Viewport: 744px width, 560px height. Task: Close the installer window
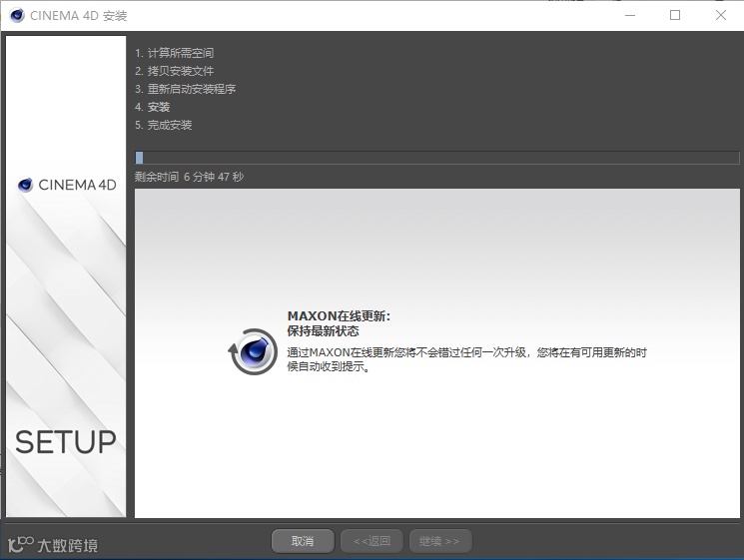(721, 15)
